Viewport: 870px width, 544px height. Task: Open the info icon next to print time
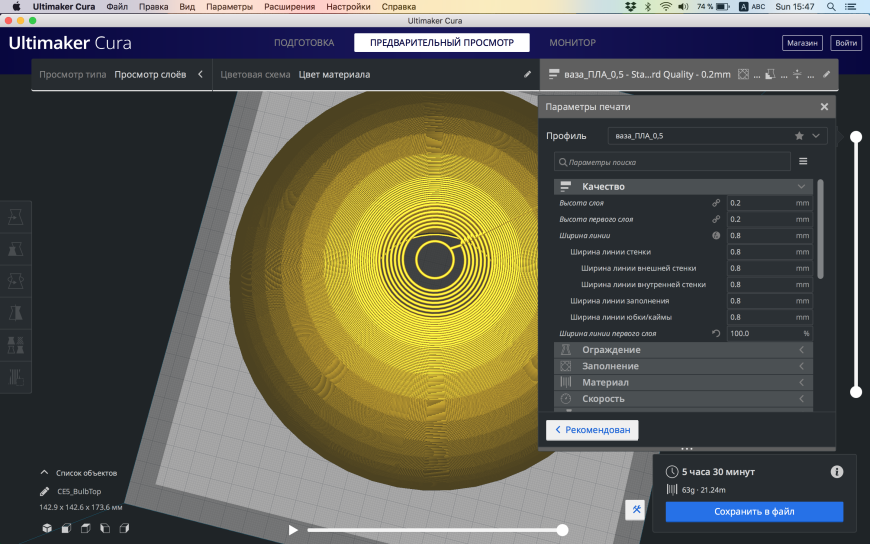coord(837,472)
